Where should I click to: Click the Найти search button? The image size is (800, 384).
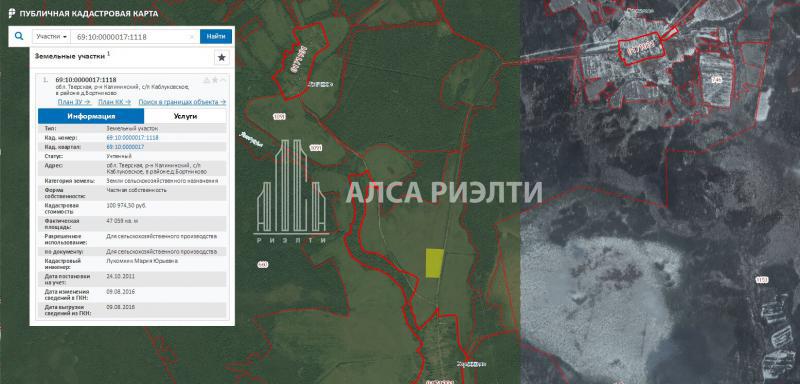(x=216, y=36)
